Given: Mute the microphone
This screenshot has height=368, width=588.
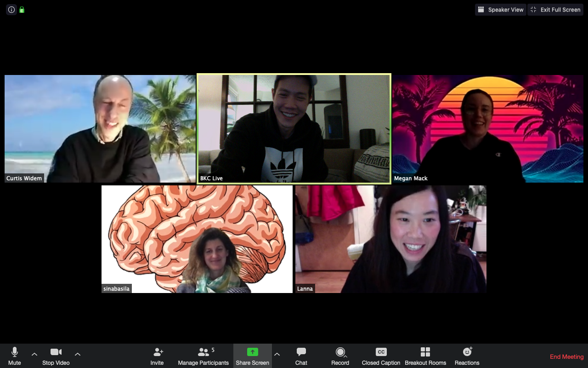Looking at the screenshot, I should coord(14,356).
